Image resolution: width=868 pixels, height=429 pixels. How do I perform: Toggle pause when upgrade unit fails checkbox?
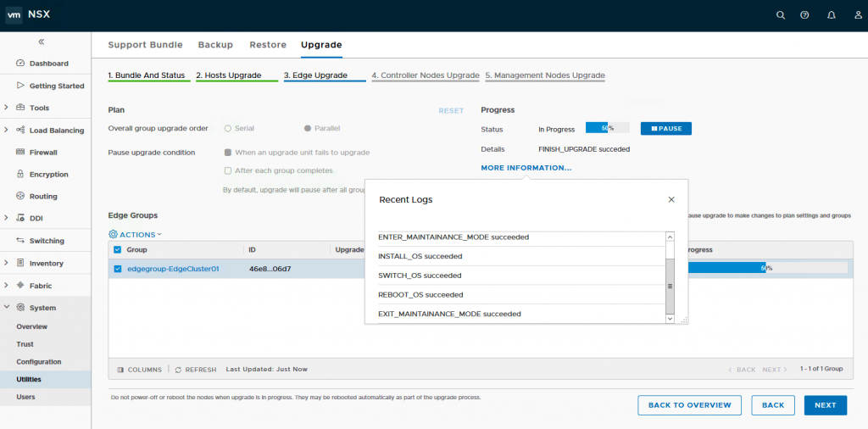(x=227, y=153)
